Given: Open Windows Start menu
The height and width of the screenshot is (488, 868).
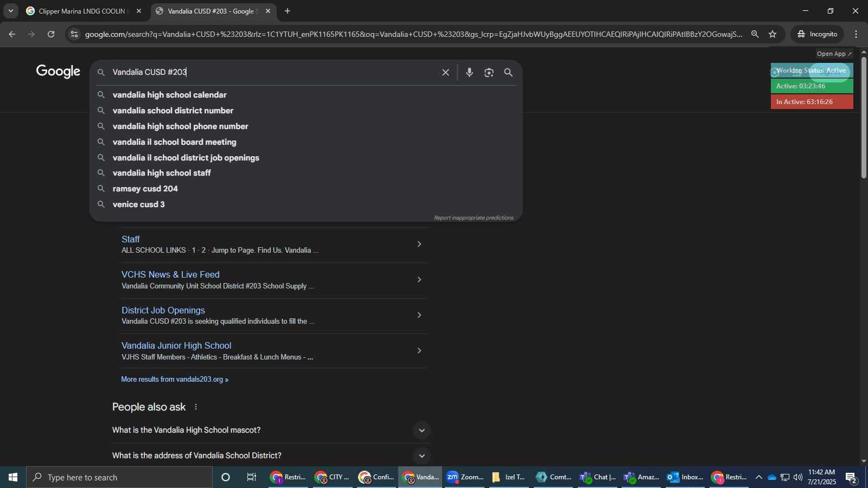Looking at the screenshot, I should [x=13, y=477].
